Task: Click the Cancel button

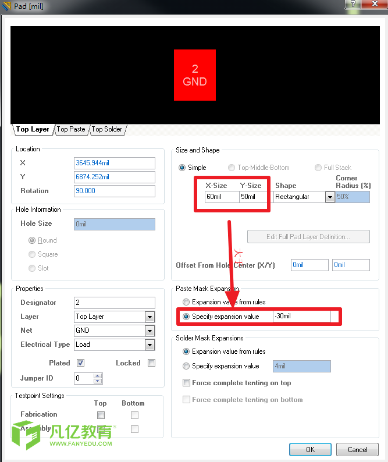Action: point(357,449)
